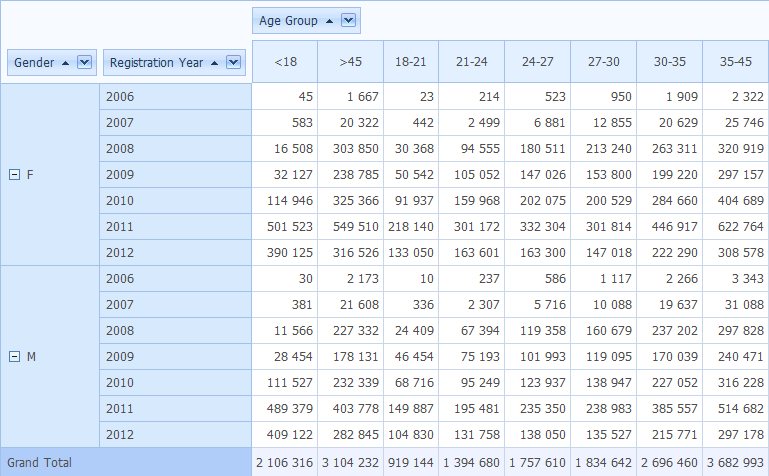Select the 24-27 column header
Image resolution: width=769 pixels, height=476 pixels.
[538, 62]
